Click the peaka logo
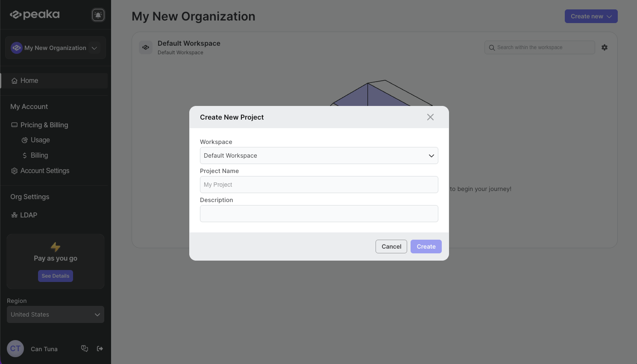 [x=35, y=15]
